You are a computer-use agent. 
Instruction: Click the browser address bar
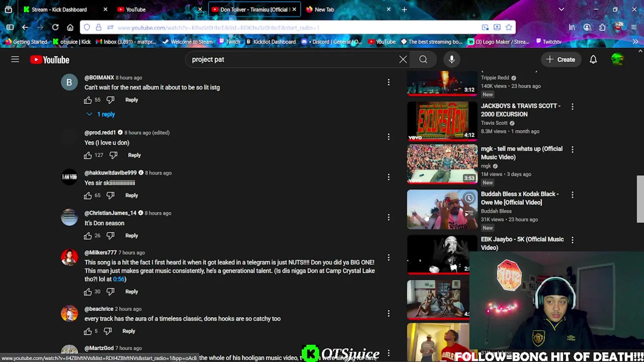[297, 27]
